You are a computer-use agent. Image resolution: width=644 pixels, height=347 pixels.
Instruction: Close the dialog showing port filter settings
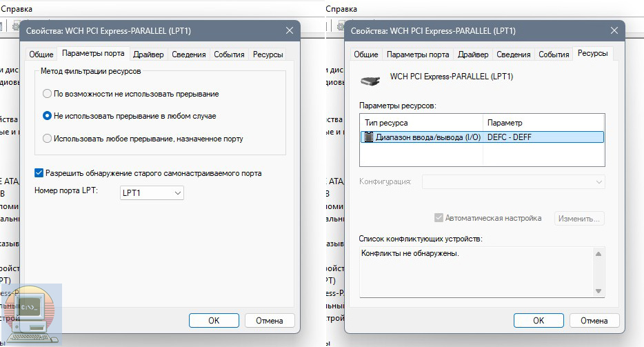[289, 31]
